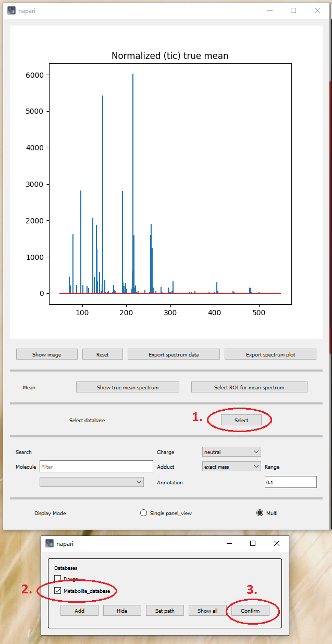This screenshot has height=644, width=332.
Task: Expand the Adduct dropdown showing exact mass
Action: 231,467
